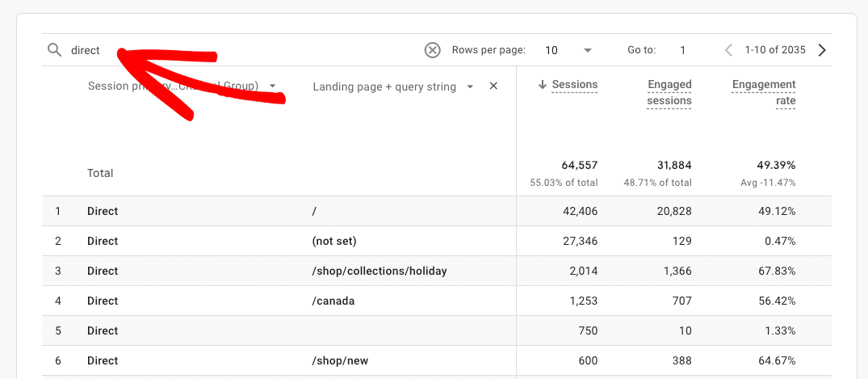The height and width of the screenshot is (379, 868).
Task: Open the Rows per page dropdown
Action: coord(568,50)
